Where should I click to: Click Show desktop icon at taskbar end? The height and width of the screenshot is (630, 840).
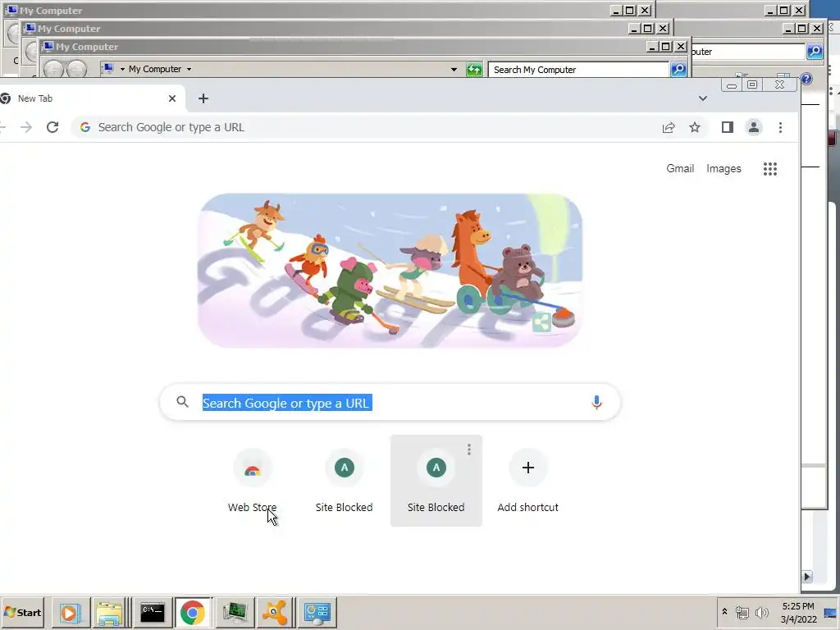coord(830,612)
